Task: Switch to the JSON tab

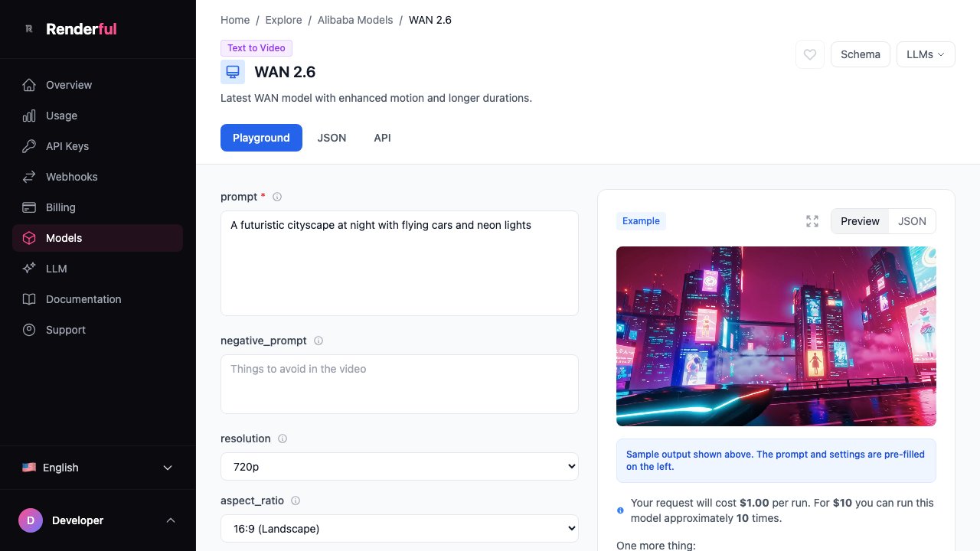Action: coord(332,138)
